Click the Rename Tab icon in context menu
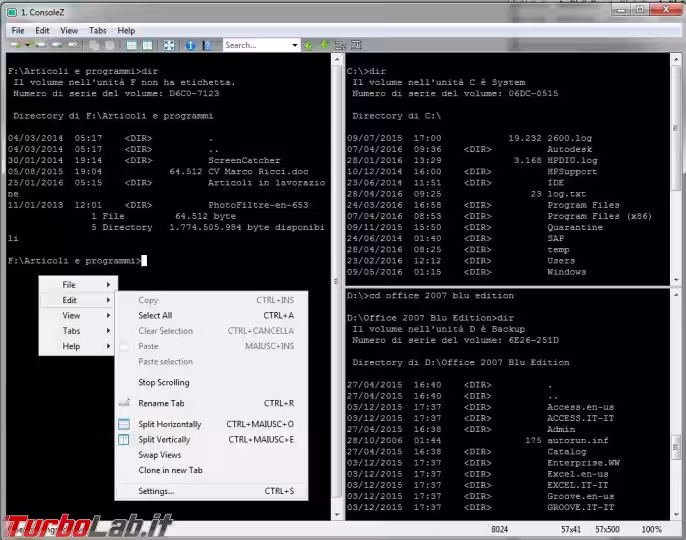This screenshot has width=686, height=540. pyautogui.click(x=124, y=403)
